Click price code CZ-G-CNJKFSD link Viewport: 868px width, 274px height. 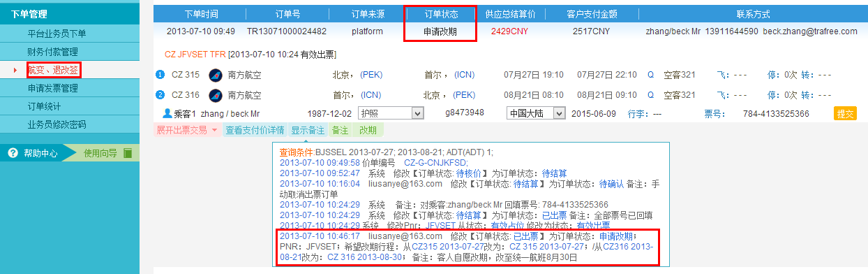(436, 162)
